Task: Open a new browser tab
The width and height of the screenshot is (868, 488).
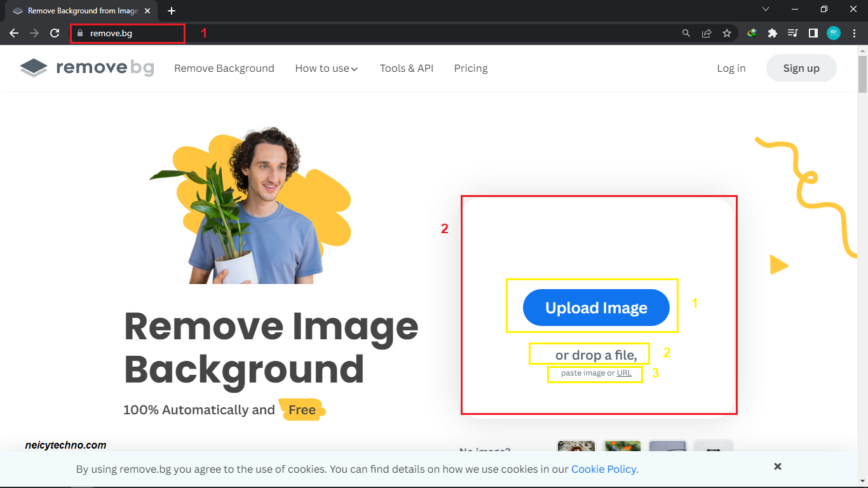Action: tap(172, 11)
